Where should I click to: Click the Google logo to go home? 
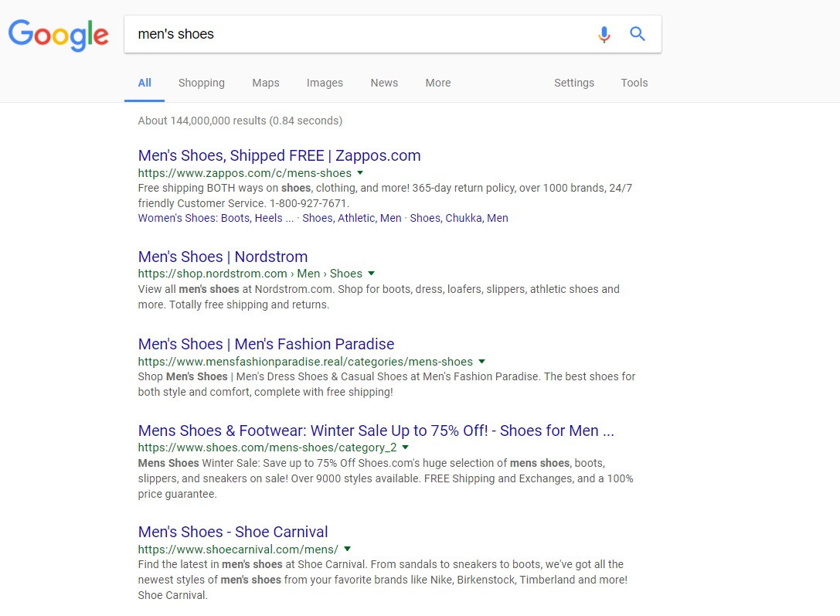pos(59,35)
